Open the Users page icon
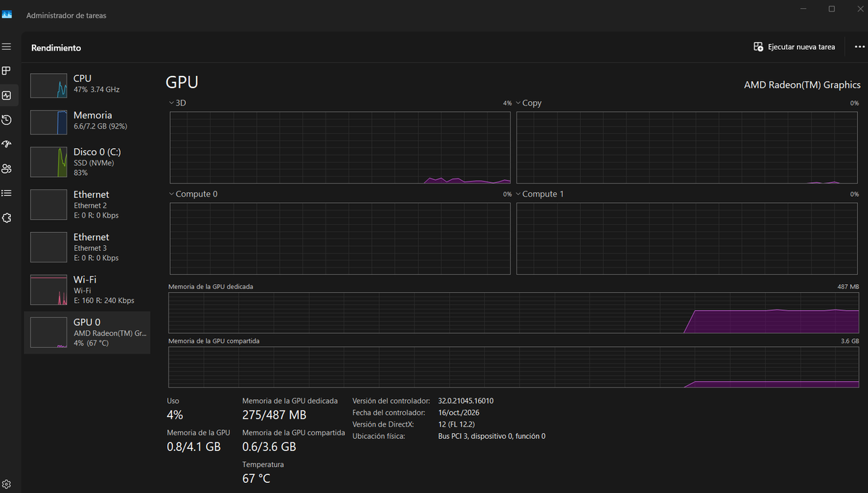 point(7,169)
